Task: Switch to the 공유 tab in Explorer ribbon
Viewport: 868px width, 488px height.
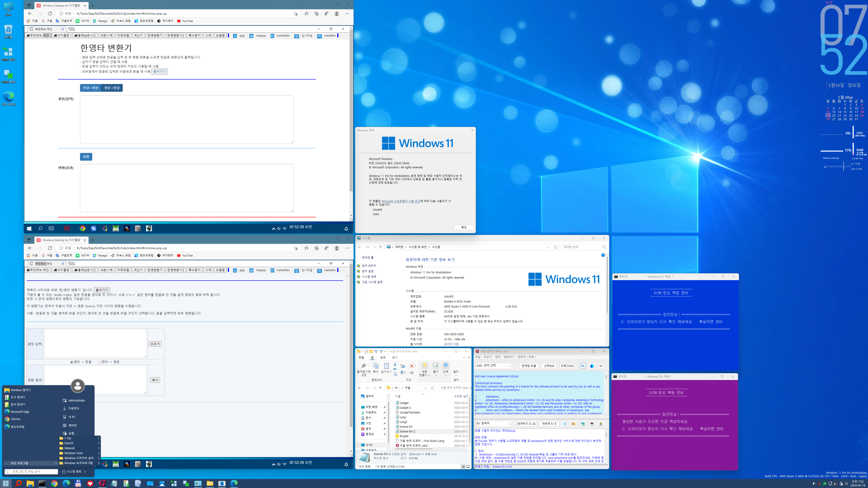Action: (383, 357)
